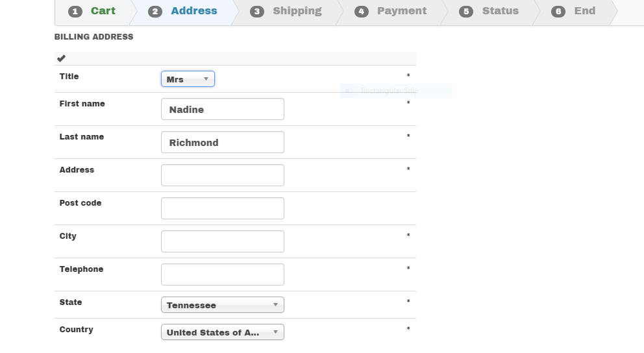Select the Post code input box

(222, 208)
